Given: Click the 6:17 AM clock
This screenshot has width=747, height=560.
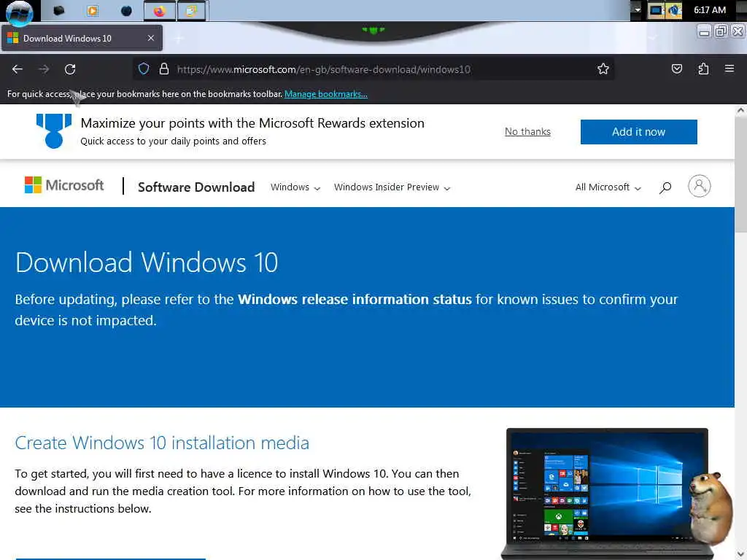Looking at the screenshot, I should (709, 10).
